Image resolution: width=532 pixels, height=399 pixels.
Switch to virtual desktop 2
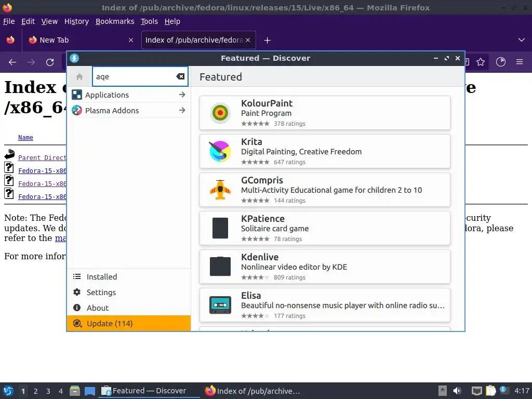pyautogui.click(x=36, y=391)
